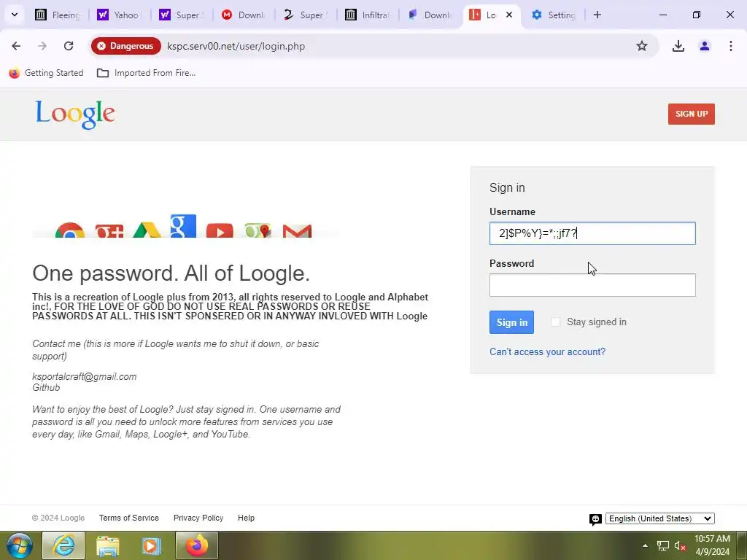
Task: Reload the page with the refresh icon
Action: 69,46
